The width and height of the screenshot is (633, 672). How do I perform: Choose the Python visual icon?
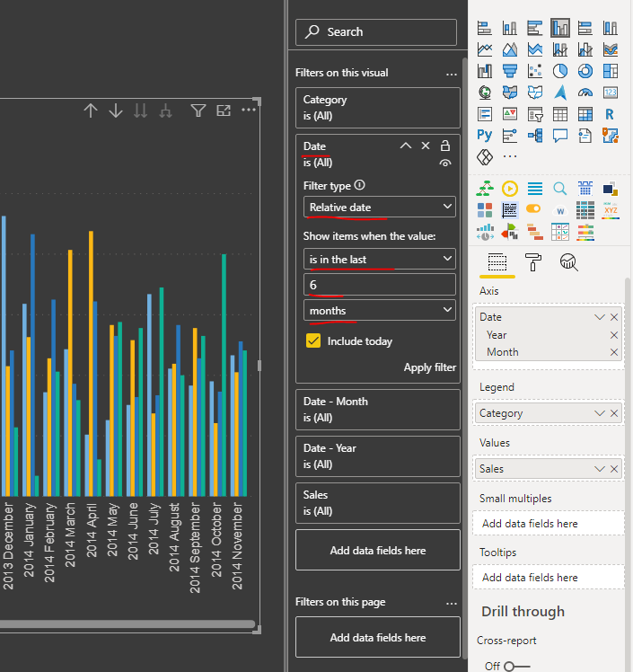tap(484, 136)
